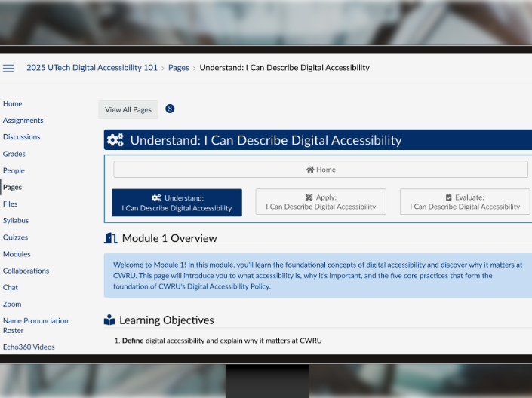Click the book reader icon beside Learning Objectives
The width and height of the screenshot is (532, 398).
point(109,320)
